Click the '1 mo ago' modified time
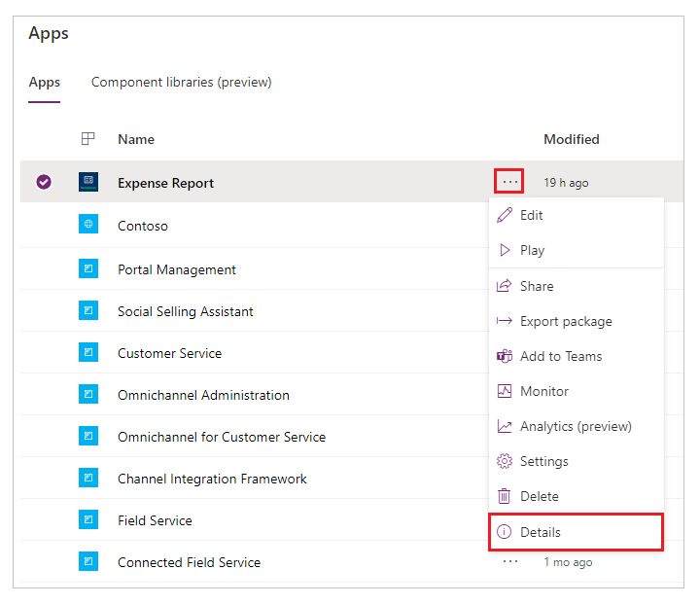Image resolution: width=700 pixels, height=605 pixels. pos(568,562)
